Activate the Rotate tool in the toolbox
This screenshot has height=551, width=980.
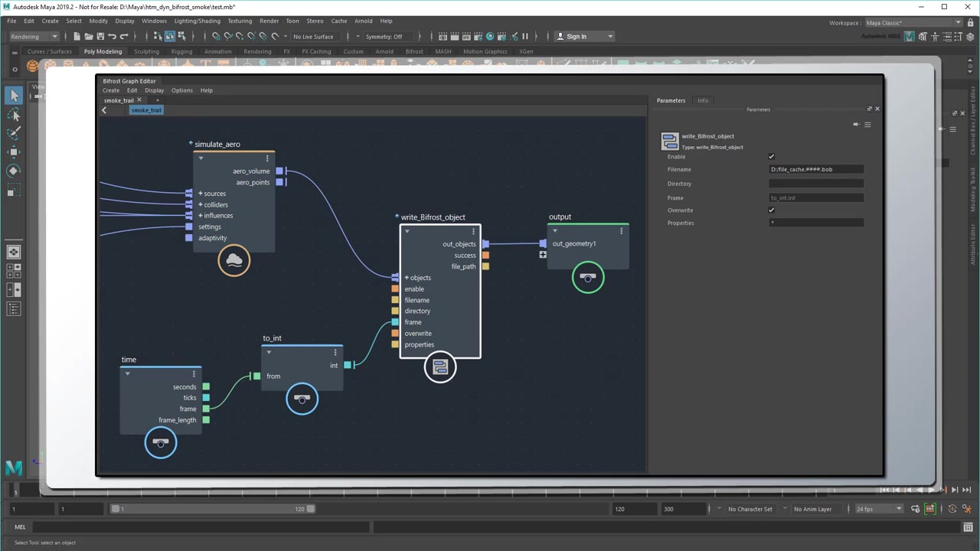click(14, 171)
